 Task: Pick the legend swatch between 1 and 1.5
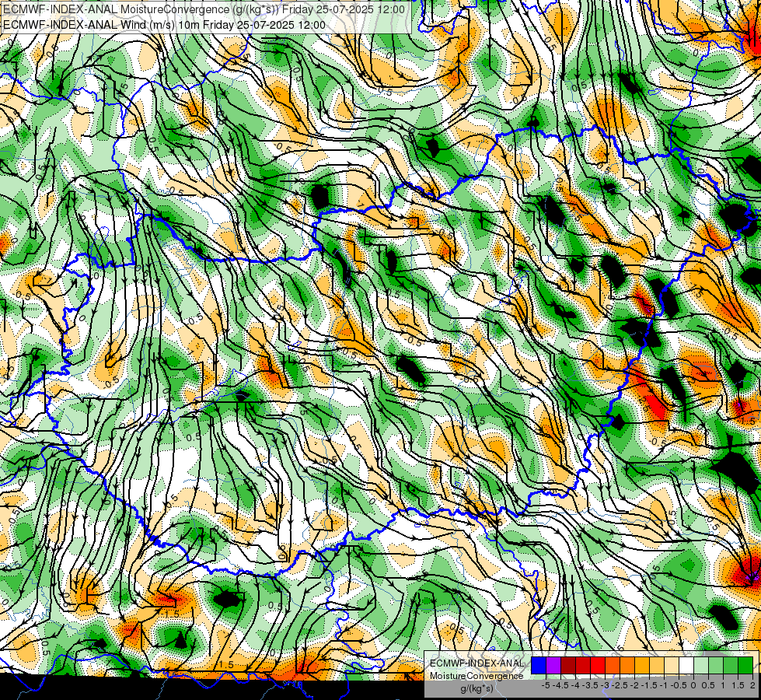[731, 665]
